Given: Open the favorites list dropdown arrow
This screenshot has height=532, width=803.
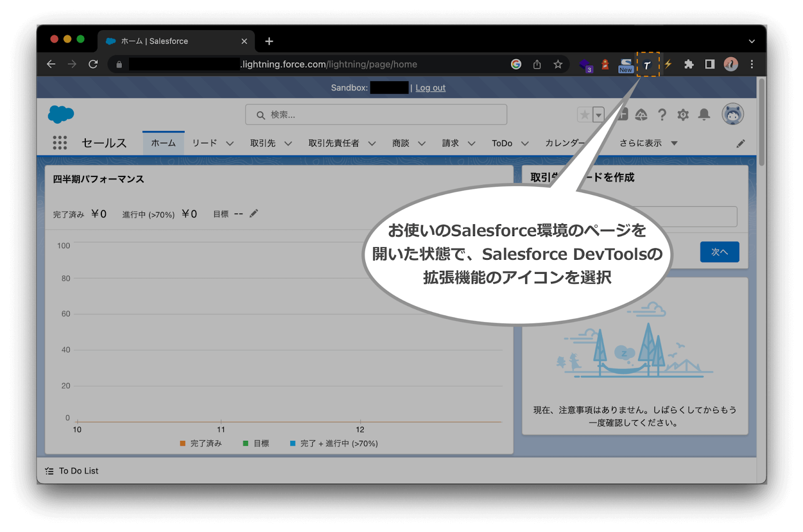Looking at the screenshot, I should coord(598,114).
